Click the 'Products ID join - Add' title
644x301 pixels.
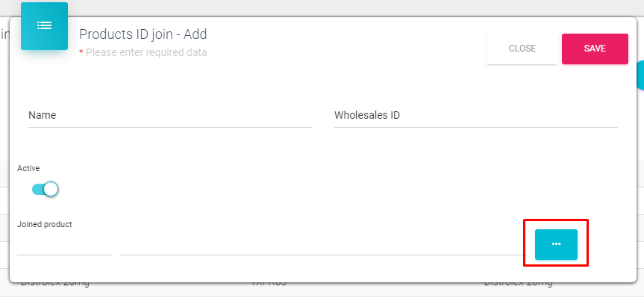[x=143, y=34]
